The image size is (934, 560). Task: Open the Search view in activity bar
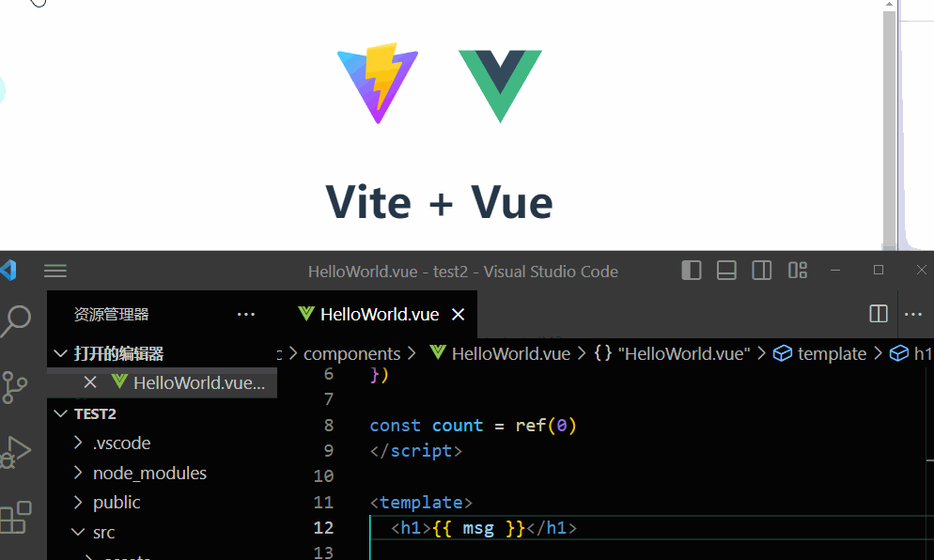tap(16, 321)
